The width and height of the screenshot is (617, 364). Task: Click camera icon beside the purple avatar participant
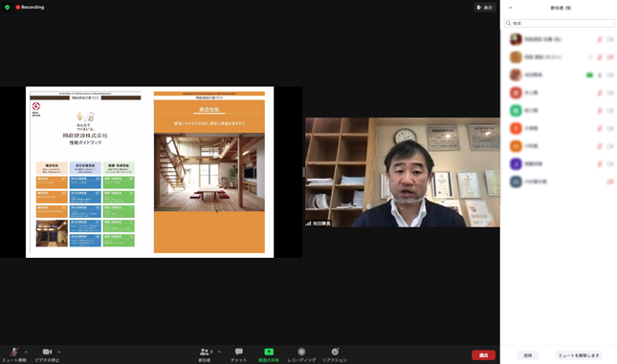[x=610, y=164]
